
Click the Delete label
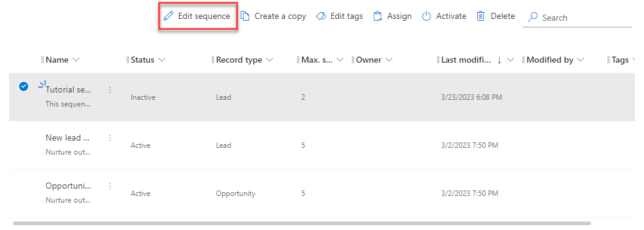[x=503, y=16]
